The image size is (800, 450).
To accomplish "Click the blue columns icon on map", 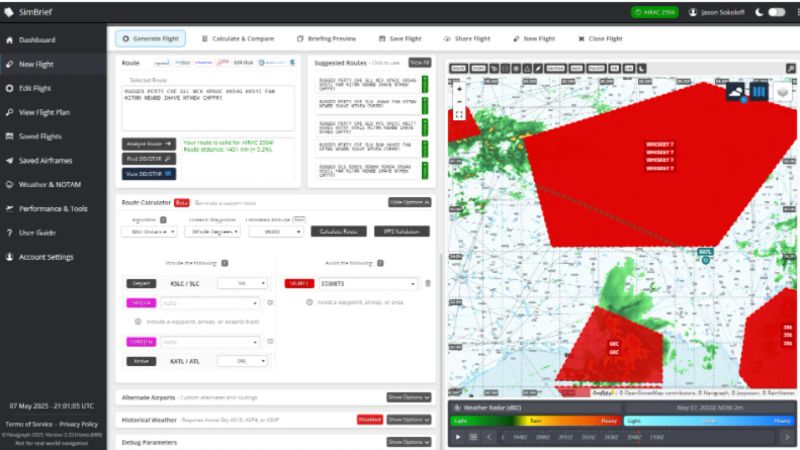I will [759, 92].
